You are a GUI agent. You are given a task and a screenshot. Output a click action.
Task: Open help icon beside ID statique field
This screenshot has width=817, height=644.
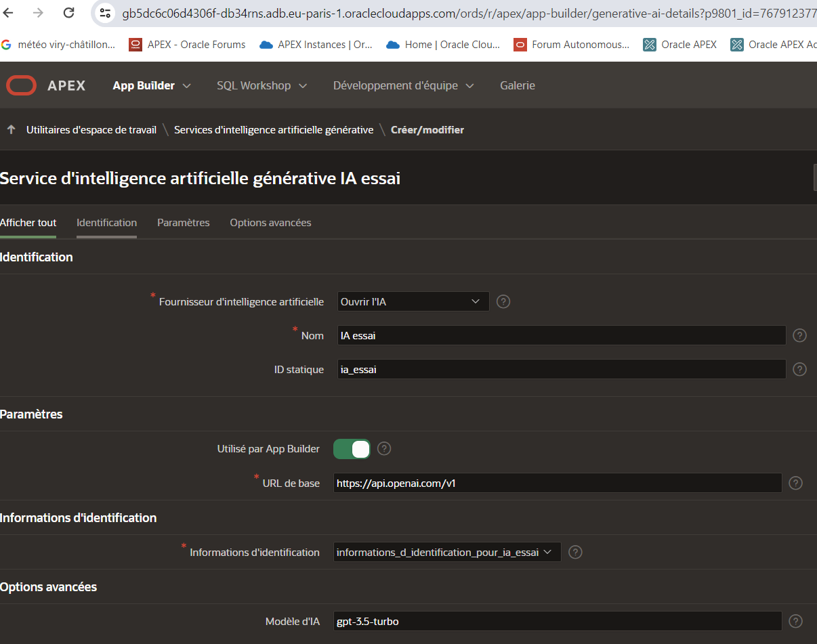click(799, 369)
